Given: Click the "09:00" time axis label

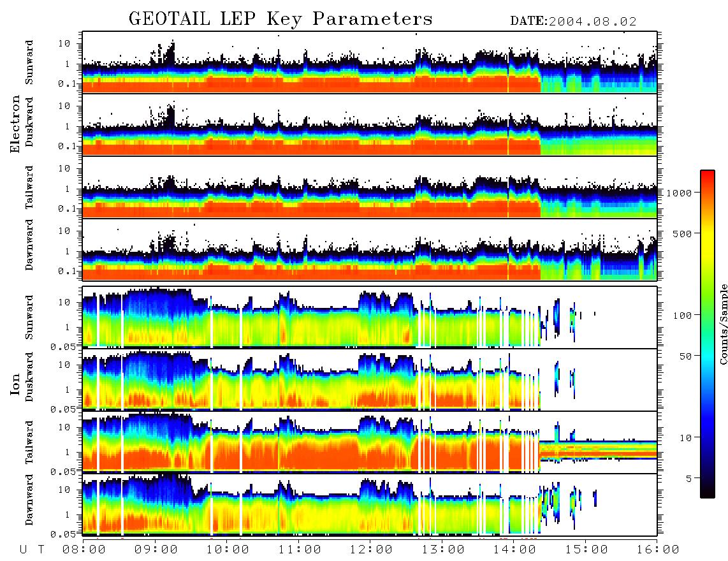Looking at the screenshot, I should [156, 550].
